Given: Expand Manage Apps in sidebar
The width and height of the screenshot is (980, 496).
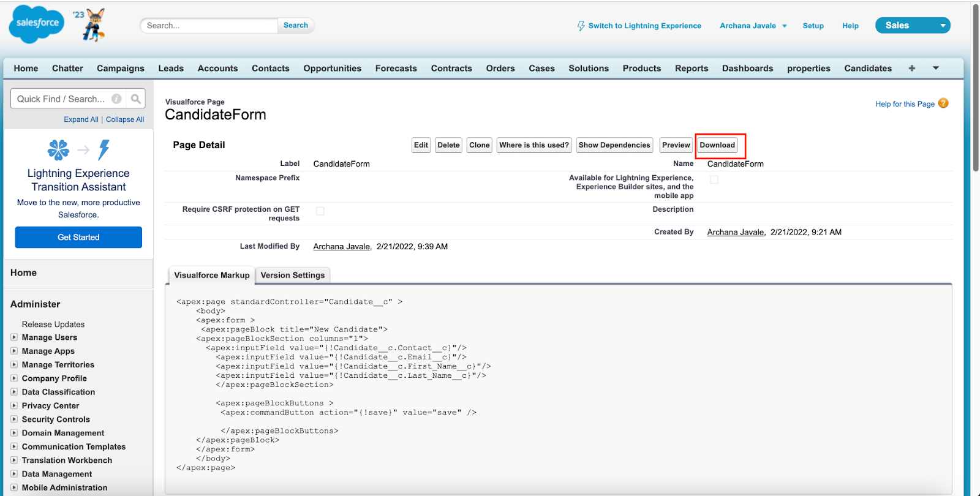Looking at the screenshot, I should [14, 351].
